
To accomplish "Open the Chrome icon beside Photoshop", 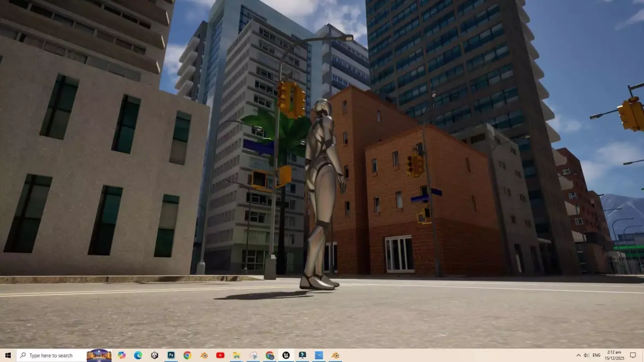I will [187, 356].
